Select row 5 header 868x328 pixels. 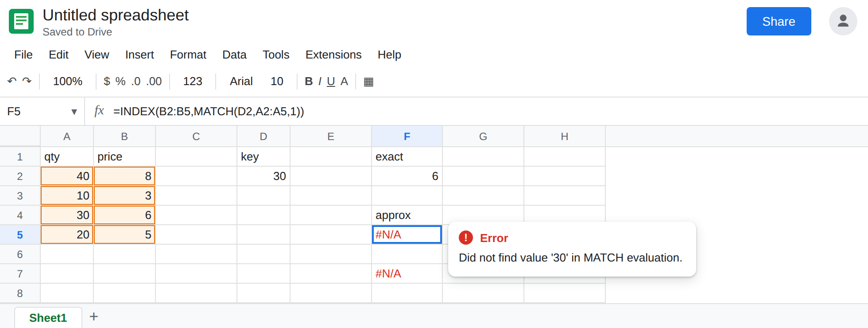click(x=20, y=235)
